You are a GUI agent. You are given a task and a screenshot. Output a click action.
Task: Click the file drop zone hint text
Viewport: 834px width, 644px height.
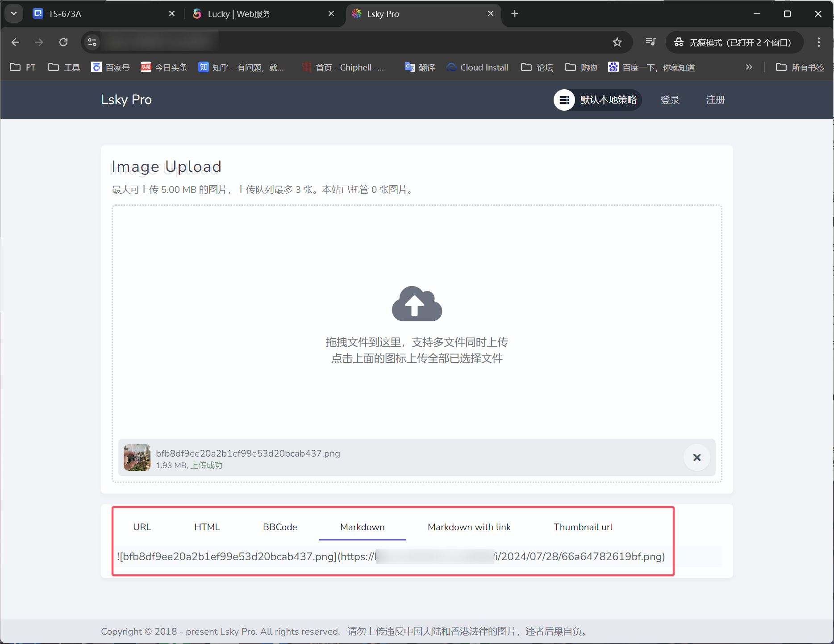click(417, 350)
